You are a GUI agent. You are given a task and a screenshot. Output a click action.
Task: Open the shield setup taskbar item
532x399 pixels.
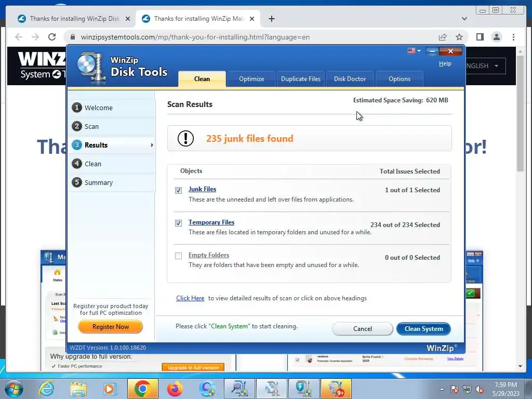pos(304,389)
